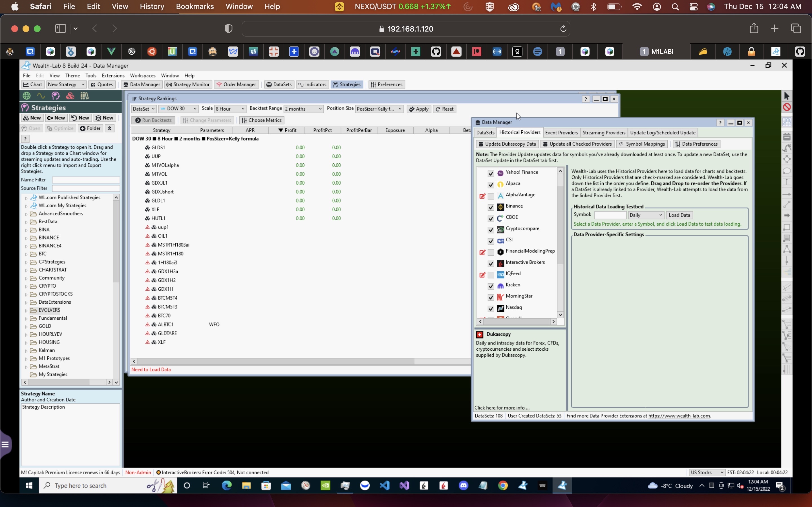
Task: Click the red no-entry icon in right toolbar
Action: point(787,107)
